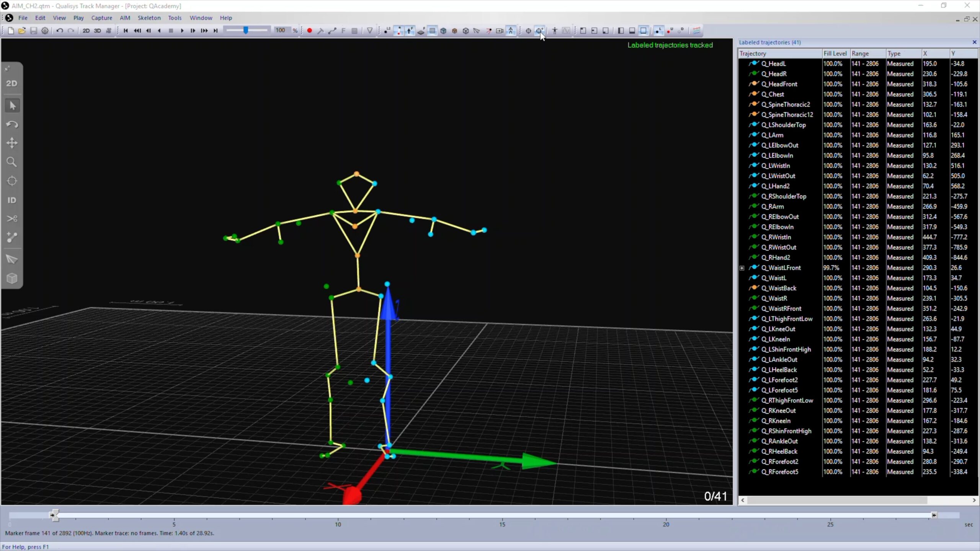
Task: Open the Capture menu
Action: [x=101, y=18]
